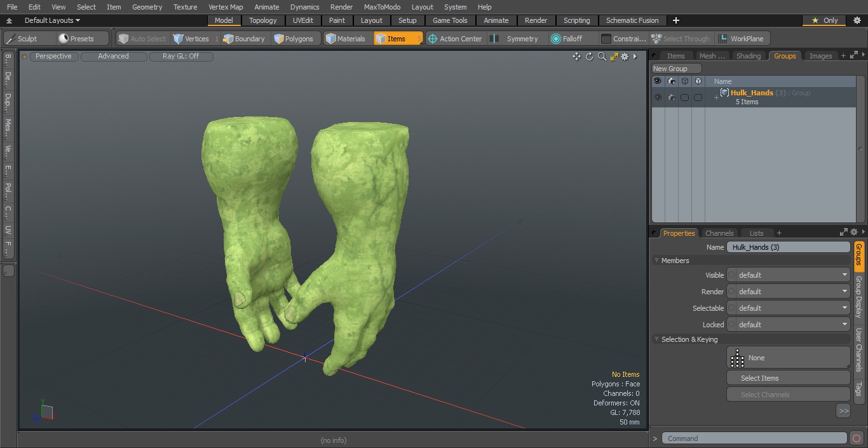The image size is (868, 448).
Task: Open the Geometry menu
Action: 147,7
